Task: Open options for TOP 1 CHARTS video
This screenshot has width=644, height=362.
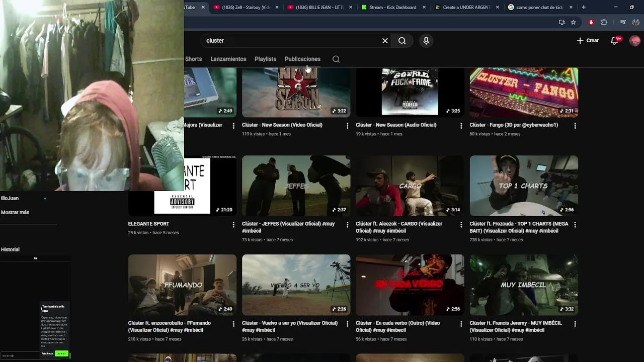Action: [575, 225]
